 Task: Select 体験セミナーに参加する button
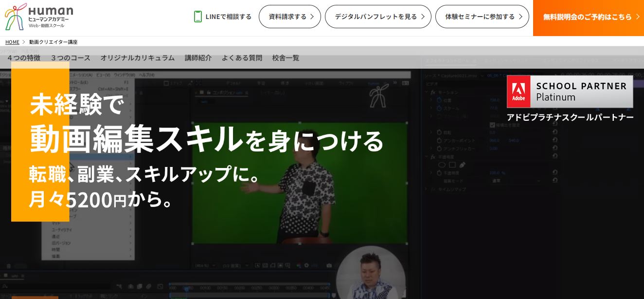(x=482, y=17)
